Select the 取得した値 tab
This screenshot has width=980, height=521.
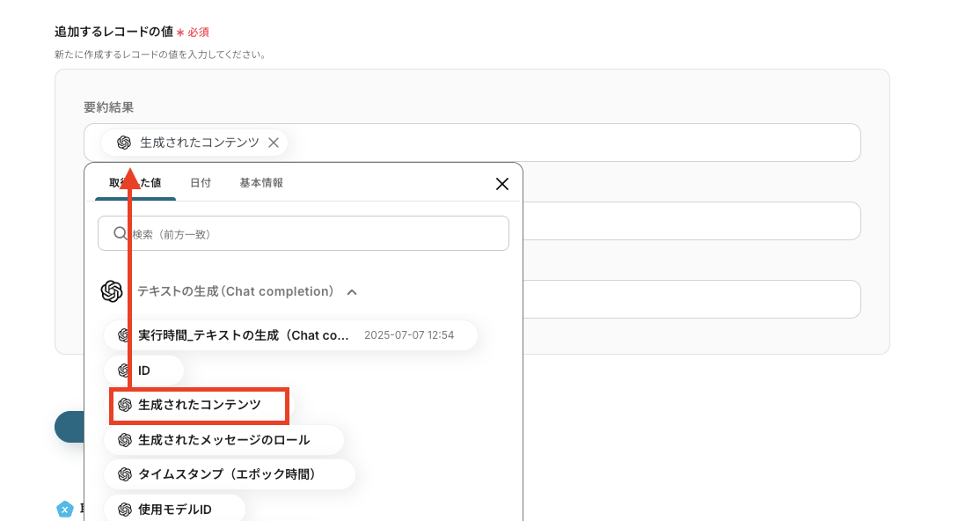tap(135, 183)
